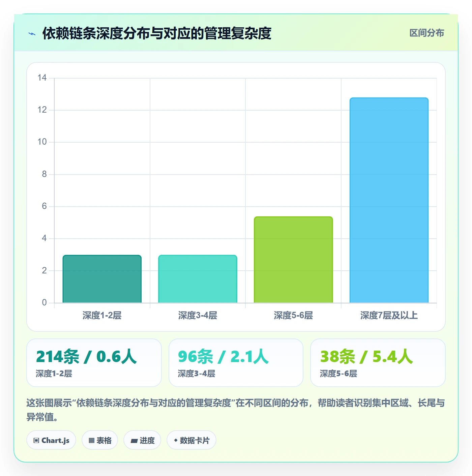The height and width of the screenshot is (476, 472).
Task: Click the 深度7层及以上 x-axis label
Action: (389, 316)
